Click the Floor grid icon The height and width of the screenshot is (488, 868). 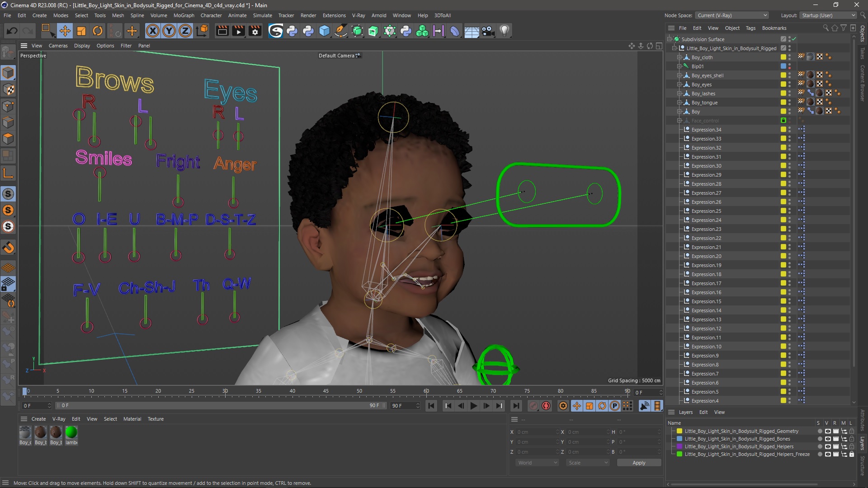click(x=472, y=31)
